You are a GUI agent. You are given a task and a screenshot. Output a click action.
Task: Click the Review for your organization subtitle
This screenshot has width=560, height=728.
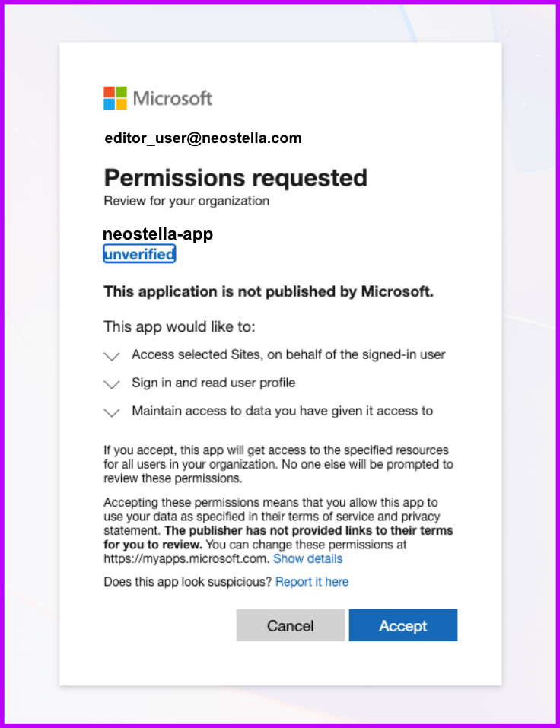point(186,201)
